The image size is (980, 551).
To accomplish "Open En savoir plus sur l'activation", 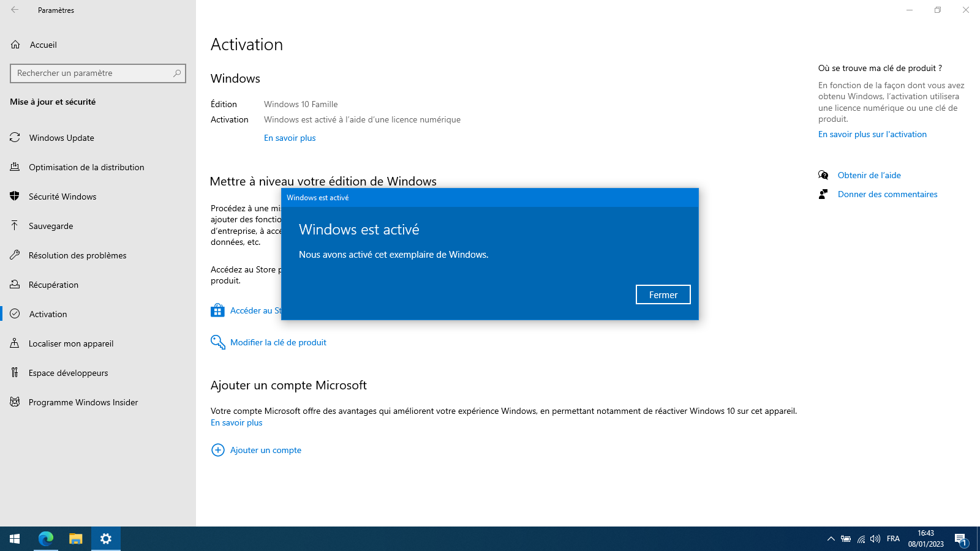I will pyautogui.click(x=872, y=134).
